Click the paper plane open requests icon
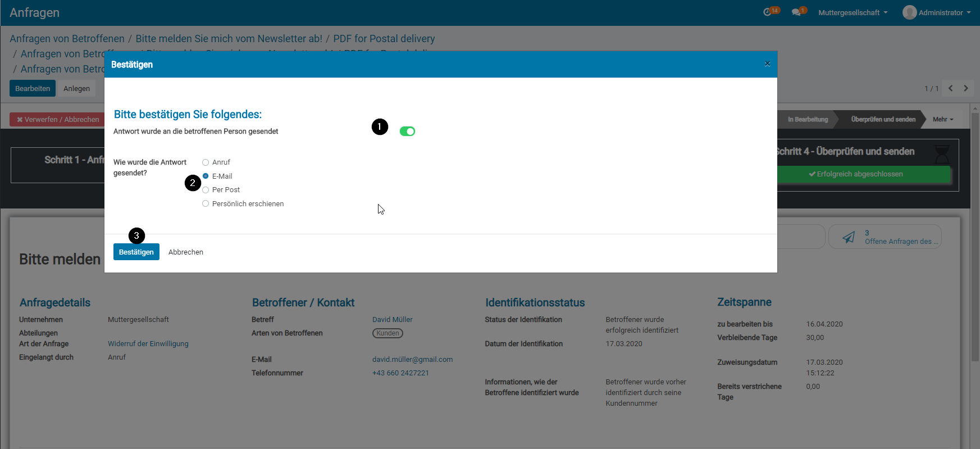 pos(849,237)
